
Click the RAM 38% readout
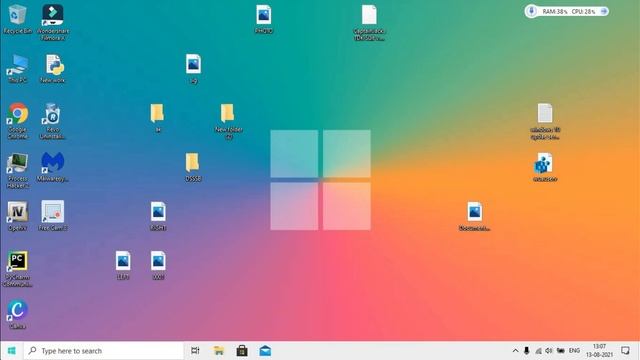click(555, 11)
